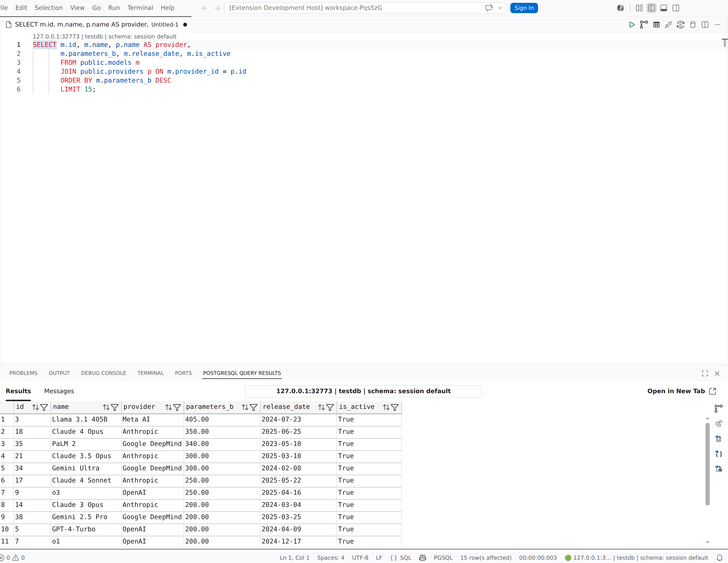Image resolution: width=728 pixels, height=563 pixels.
Task: Open the Customize Layout icon
Action: click(639, 8)
